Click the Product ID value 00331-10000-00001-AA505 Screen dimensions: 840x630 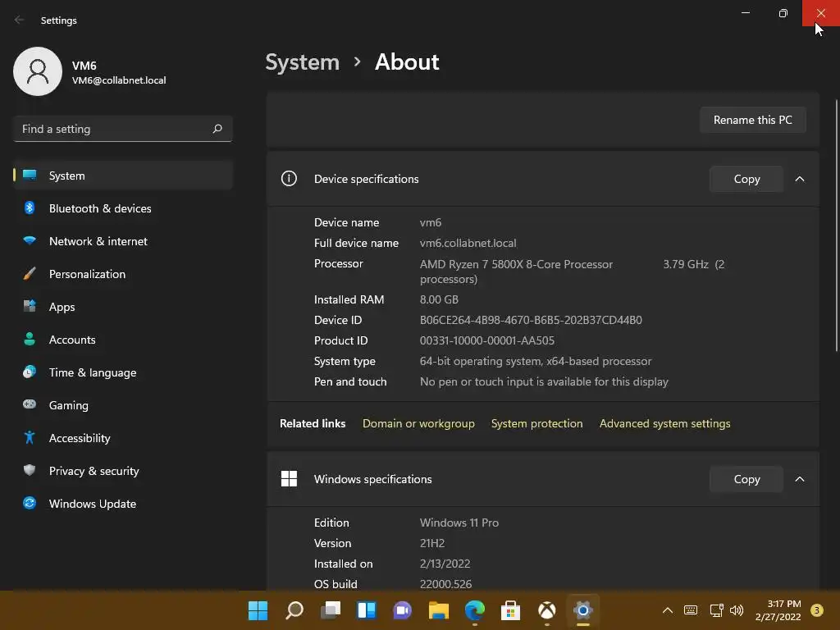[x=487, y=340]
